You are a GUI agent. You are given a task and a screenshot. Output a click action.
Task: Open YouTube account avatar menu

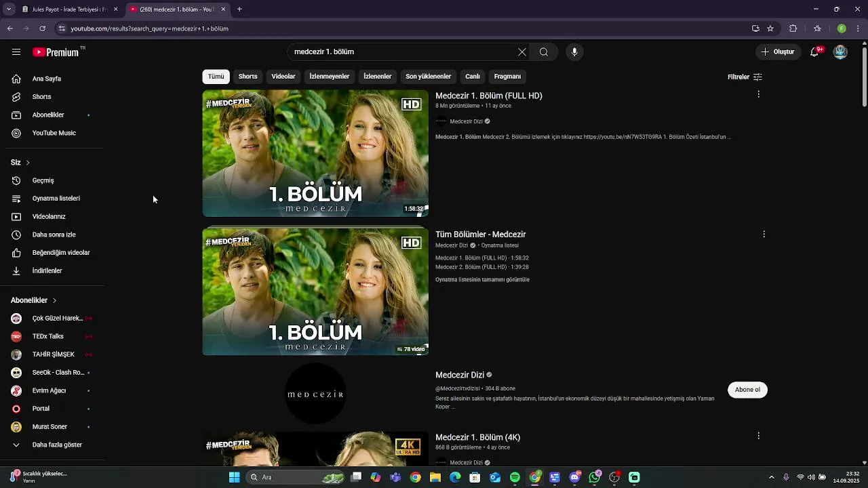(840, 52)
